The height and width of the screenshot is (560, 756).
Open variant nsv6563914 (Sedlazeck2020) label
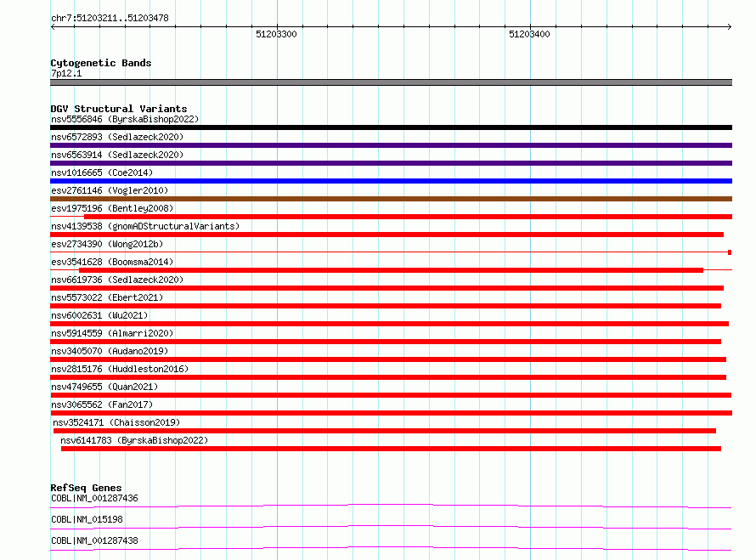117,155
